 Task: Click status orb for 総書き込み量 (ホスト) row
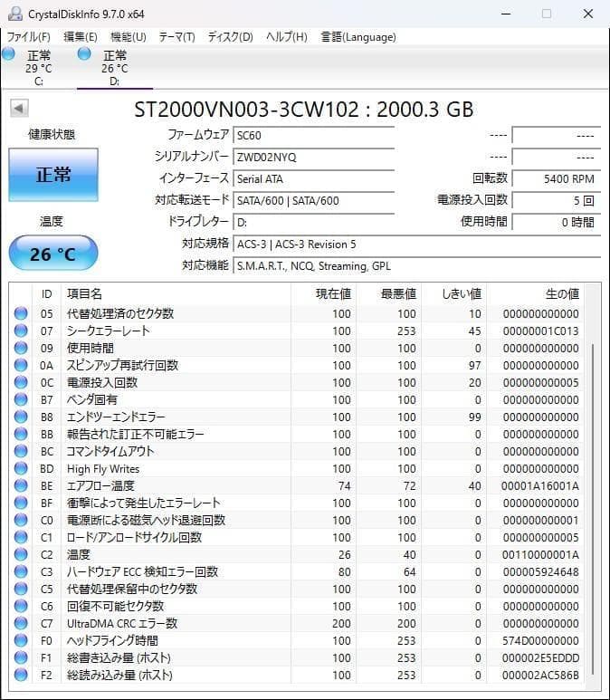coord(21,657)
